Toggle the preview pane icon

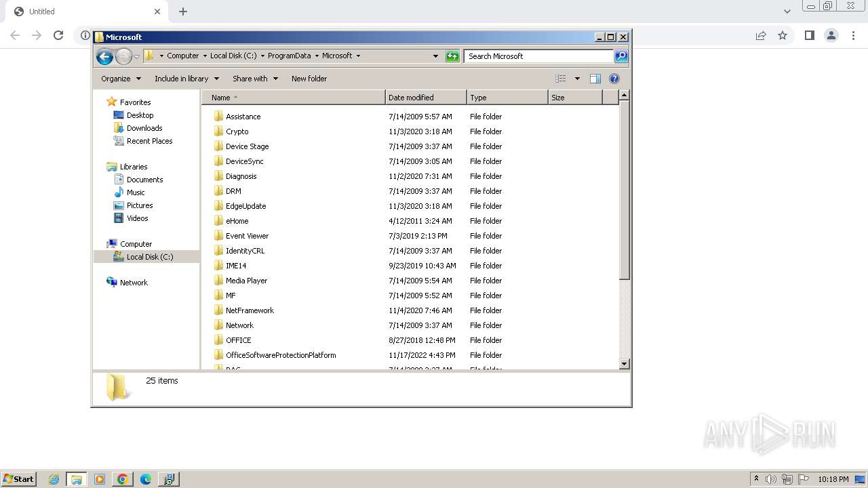[x=595, y=79]
